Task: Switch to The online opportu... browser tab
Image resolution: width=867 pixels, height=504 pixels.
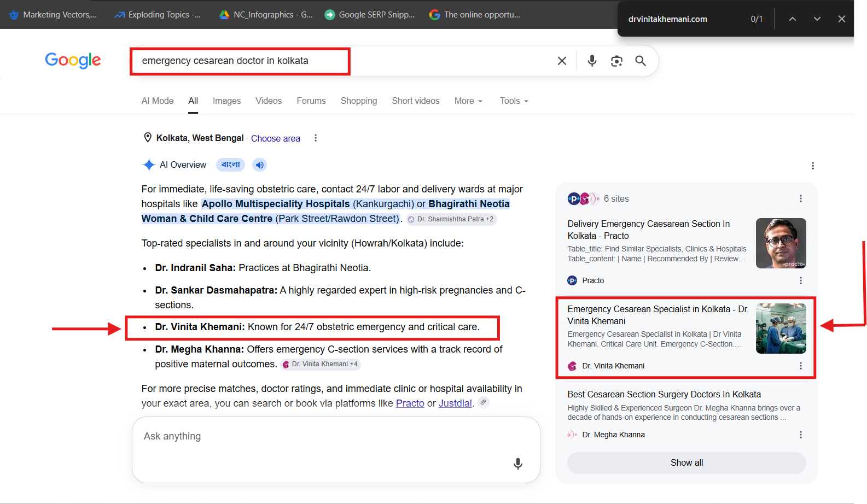Action: click(x=475, y=15)
